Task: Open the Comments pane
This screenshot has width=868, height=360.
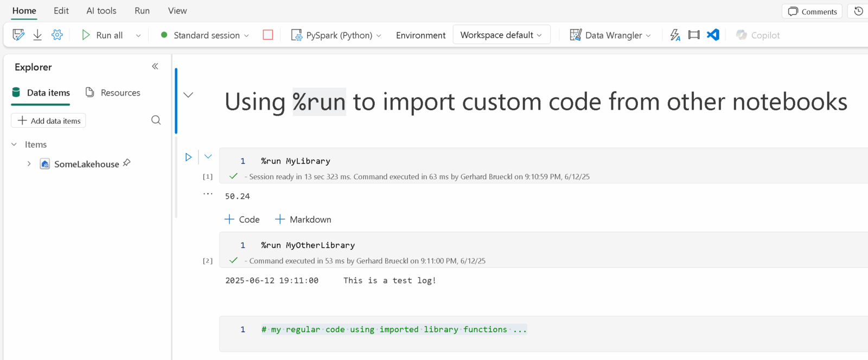Action: pos(812,11)
